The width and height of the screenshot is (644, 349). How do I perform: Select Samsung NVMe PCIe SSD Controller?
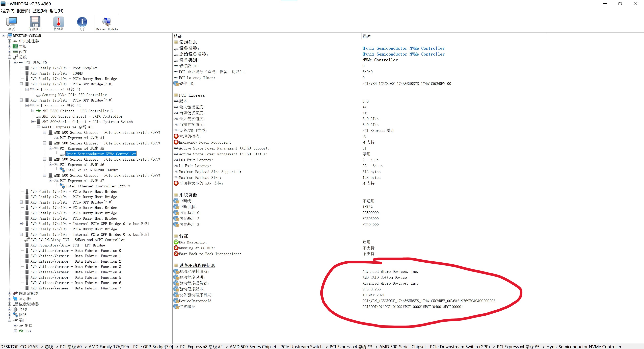74,95
